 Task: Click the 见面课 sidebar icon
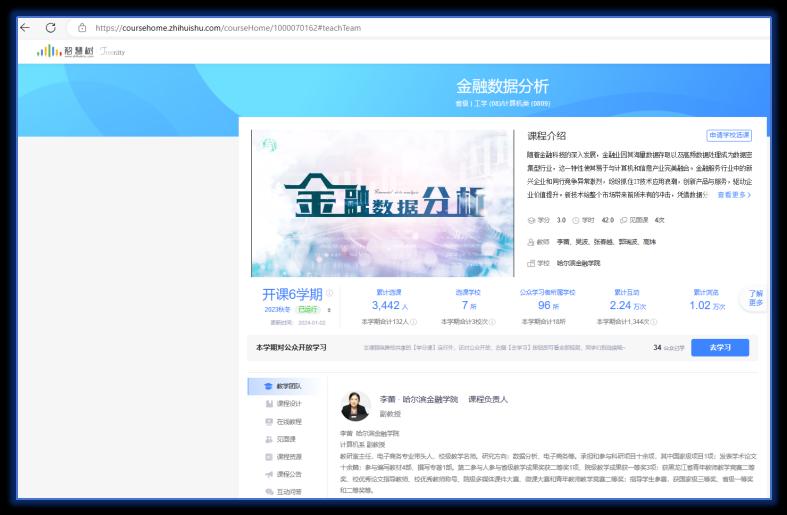click(x=269, y=438)
